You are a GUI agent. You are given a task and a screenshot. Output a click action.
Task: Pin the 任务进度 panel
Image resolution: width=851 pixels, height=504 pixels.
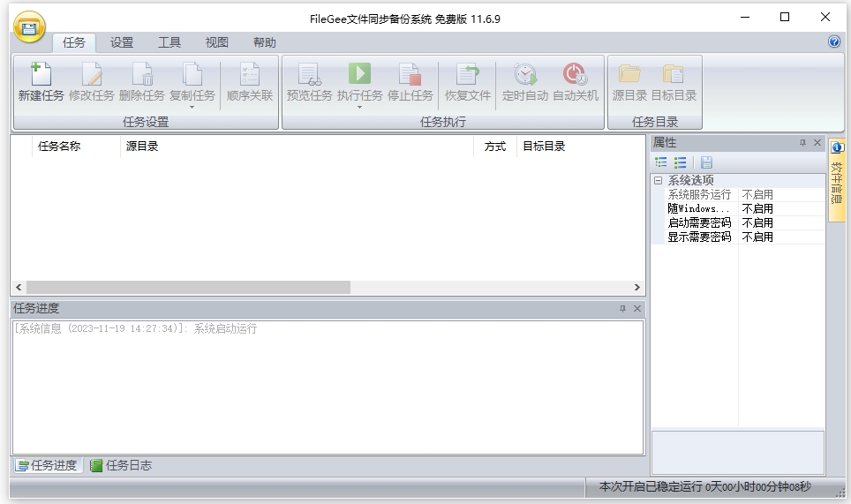tap(622, 309)
